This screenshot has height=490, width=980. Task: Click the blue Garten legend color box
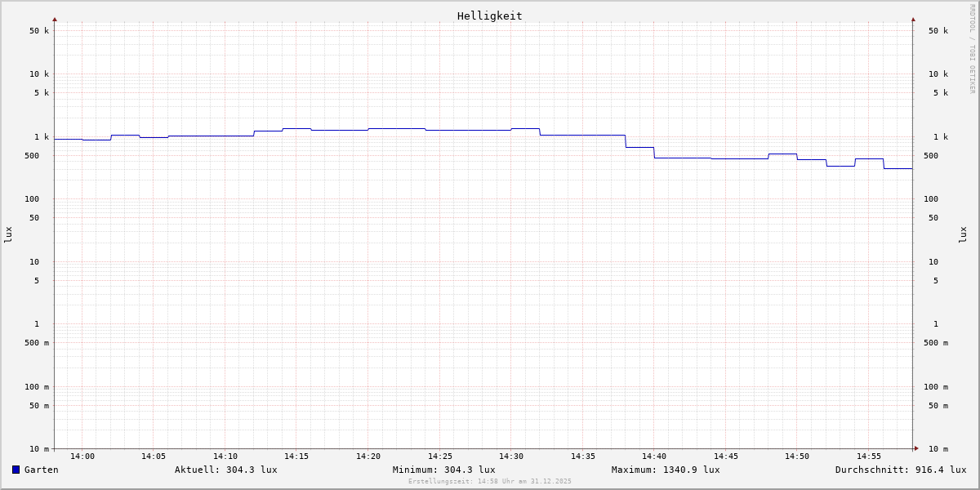[x=16, y=470]
